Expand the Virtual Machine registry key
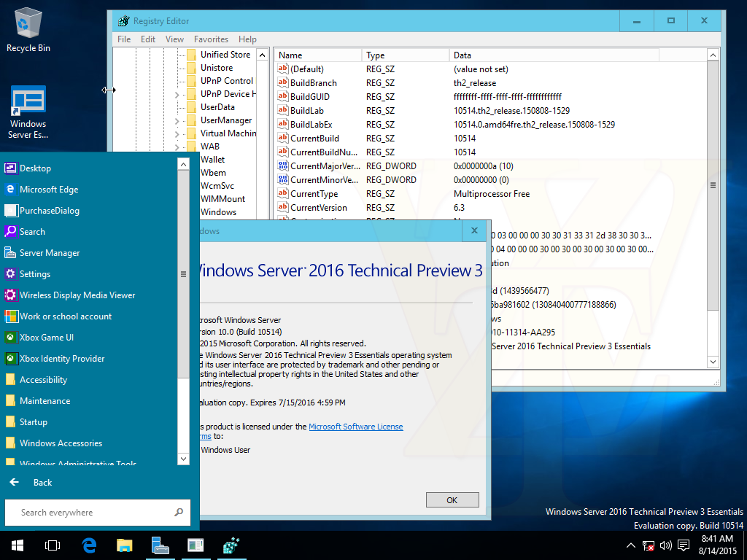This screenshot has width=747, height=560. tap(177, 134)
